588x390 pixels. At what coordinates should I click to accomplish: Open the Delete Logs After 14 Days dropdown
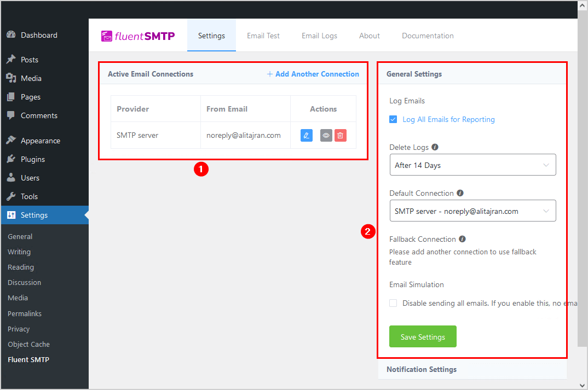(x=472, y=165)
